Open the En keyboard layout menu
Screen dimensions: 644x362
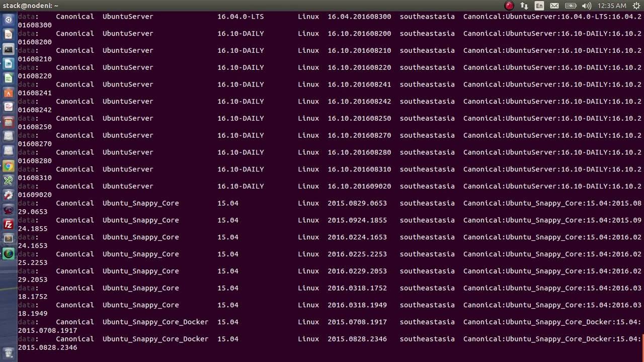click(x=539, y=6)
